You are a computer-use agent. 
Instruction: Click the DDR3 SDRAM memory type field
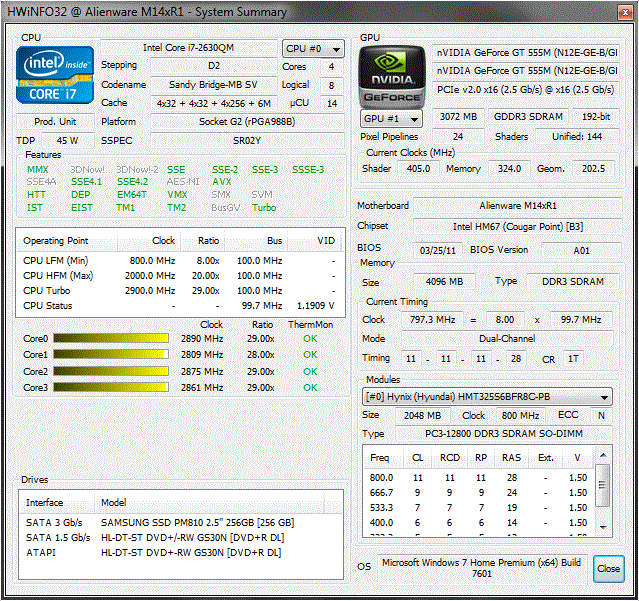tap(573, 281)
